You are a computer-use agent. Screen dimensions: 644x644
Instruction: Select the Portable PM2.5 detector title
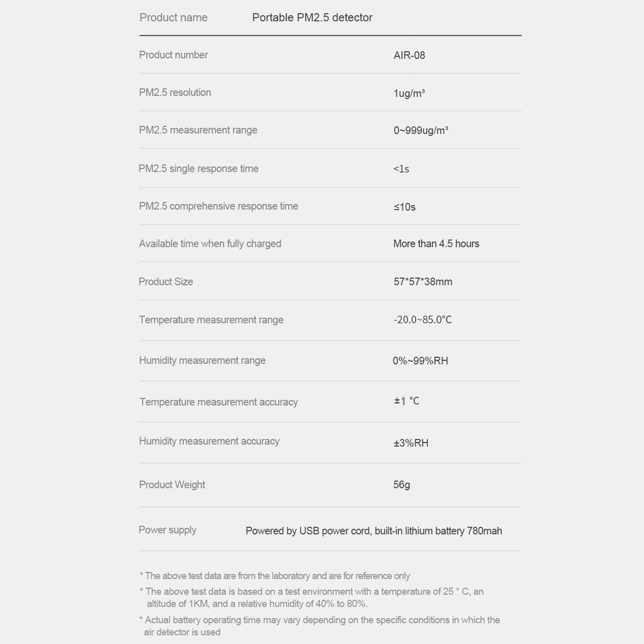312,17
